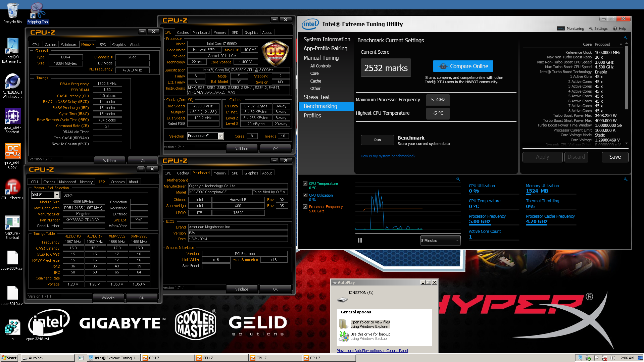The image size is (644, 362).
Task: Open the Caches tab in top-middle CPU-Z
Action: (x=183, y=33)
